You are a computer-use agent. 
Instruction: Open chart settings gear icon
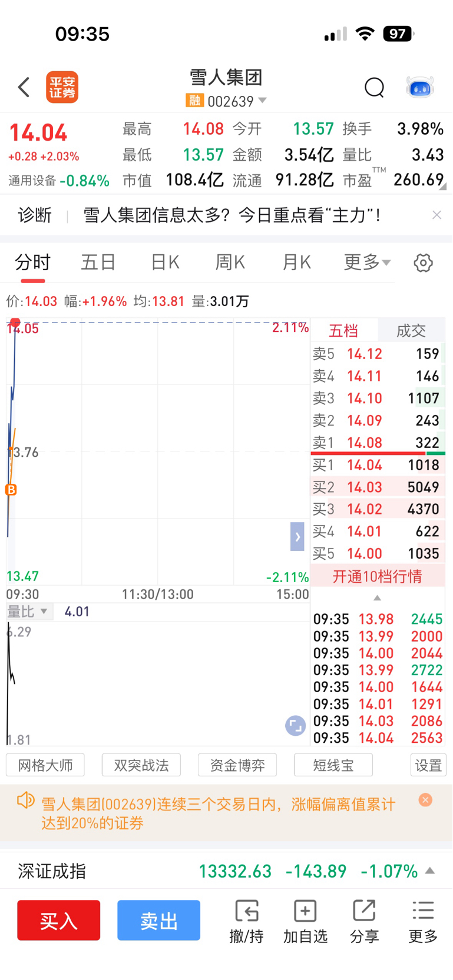tap(423, 263)
